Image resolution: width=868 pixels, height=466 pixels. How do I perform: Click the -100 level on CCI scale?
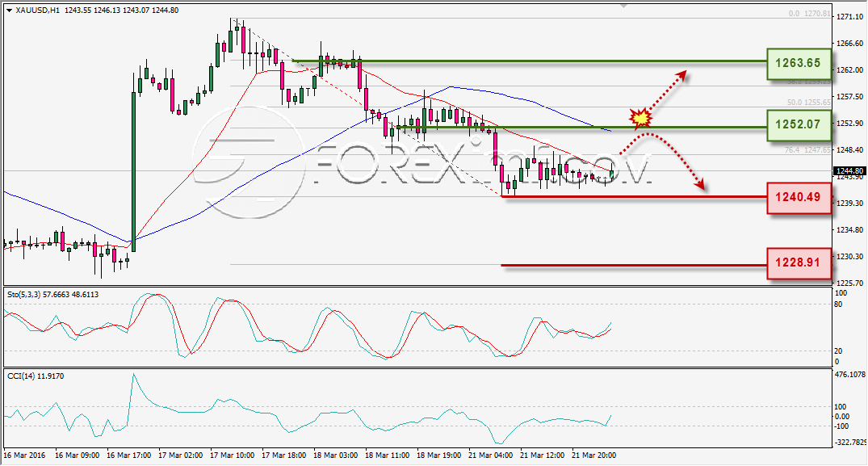pos(841,426)
